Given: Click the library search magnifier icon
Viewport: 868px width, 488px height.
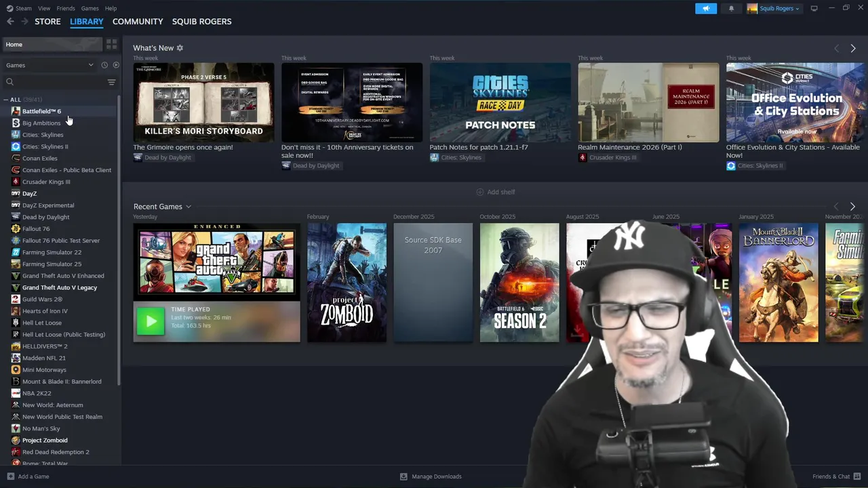Looking at the screenshot, I should click(x=9, y=82).
